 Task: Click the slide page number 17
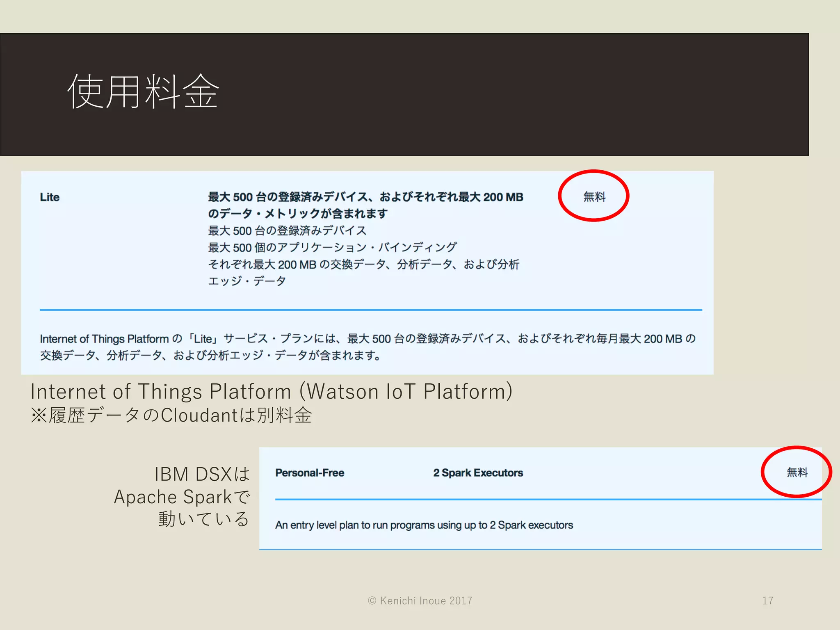[768, 601]
